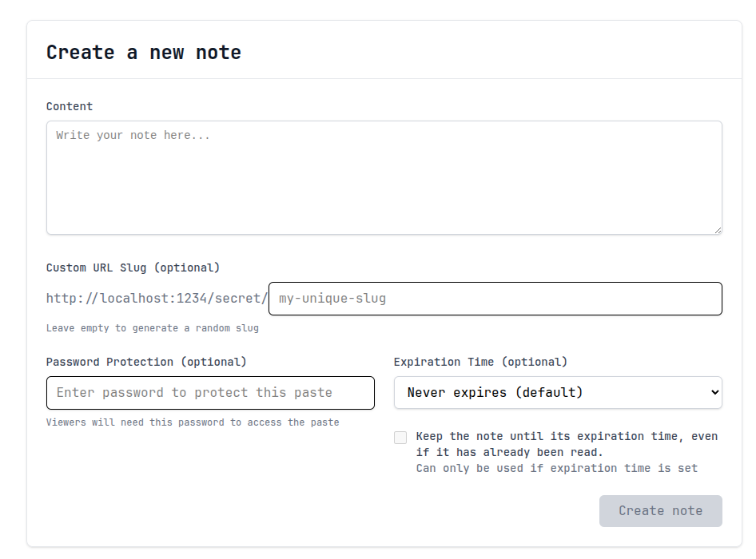
Task: Click 'Can only be used if expiration' hint
Action: [x=556, y=468]
